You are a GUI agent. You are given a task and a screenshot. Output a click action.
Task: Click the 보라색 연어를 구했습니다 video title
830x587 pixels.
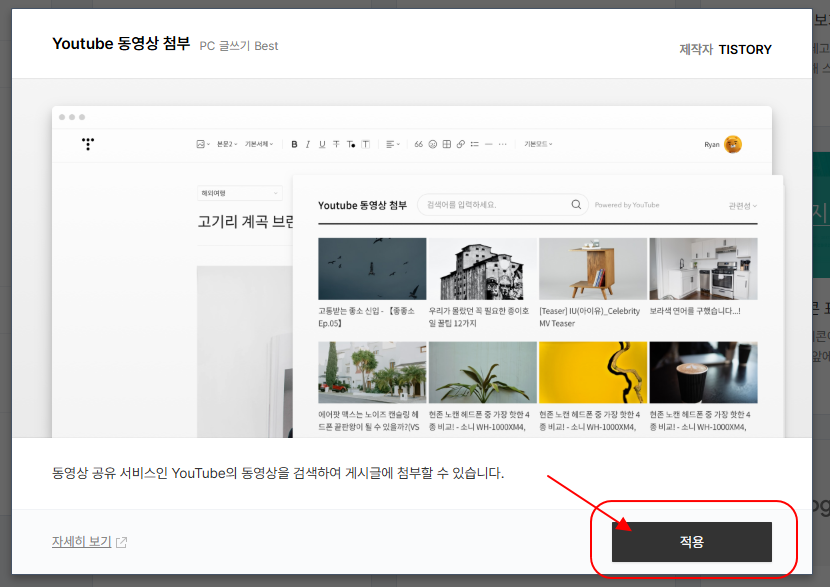[x=695, y=311]
